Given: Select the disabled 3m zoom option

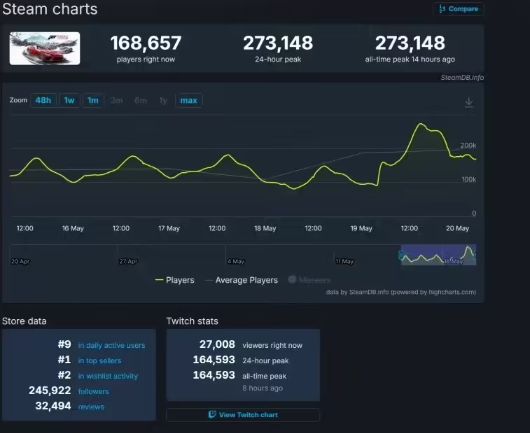Looking at the screenshot, I should 117,100.
